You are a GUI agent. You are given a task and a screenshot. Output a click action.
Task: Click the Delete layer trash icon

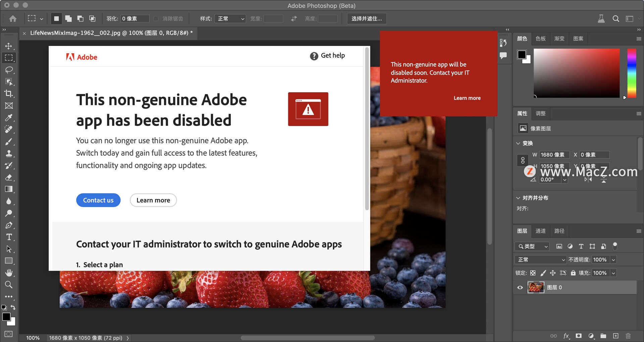628,335
